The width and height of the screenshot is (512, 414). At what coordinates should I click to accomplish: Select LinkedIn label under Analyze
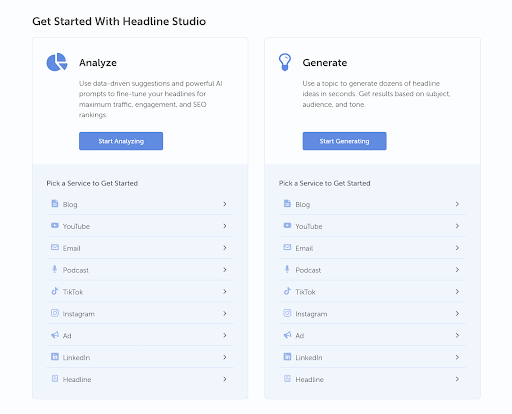(76, 358)
